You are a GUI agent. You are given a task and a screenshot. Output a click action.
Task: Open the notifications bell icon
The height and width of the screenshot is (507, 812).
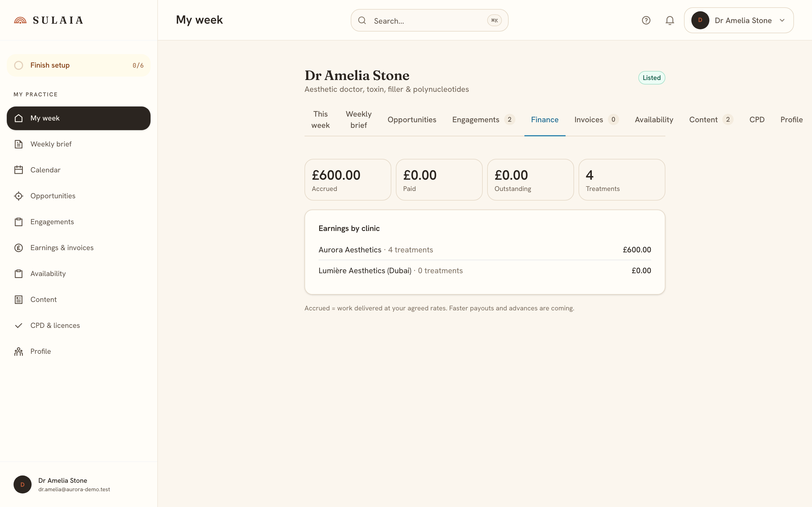click(670, 21)
